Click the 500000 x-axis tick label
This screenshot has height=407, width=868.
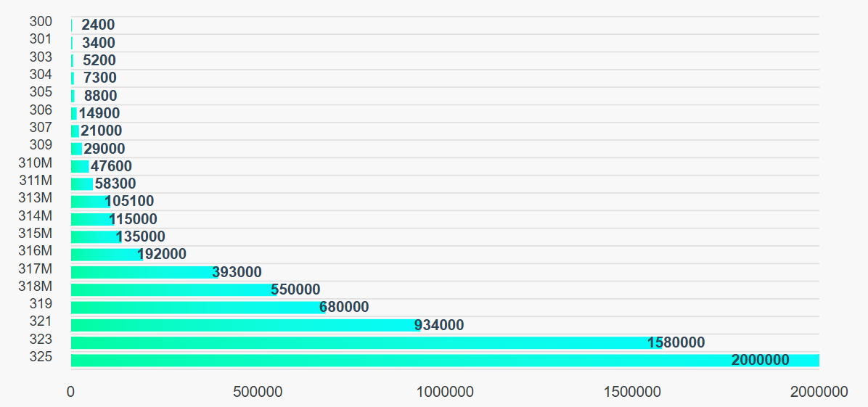click(258, 392)
